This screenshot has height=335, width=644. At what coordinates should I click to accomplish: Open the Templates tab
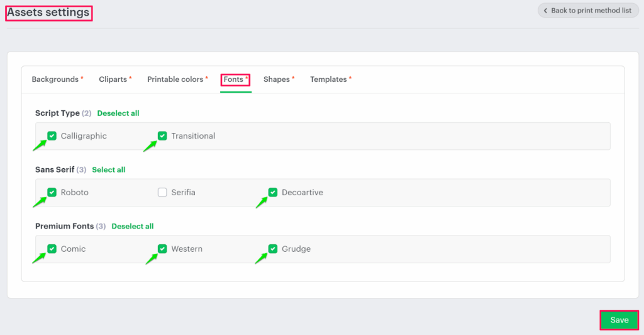(328, 79)
